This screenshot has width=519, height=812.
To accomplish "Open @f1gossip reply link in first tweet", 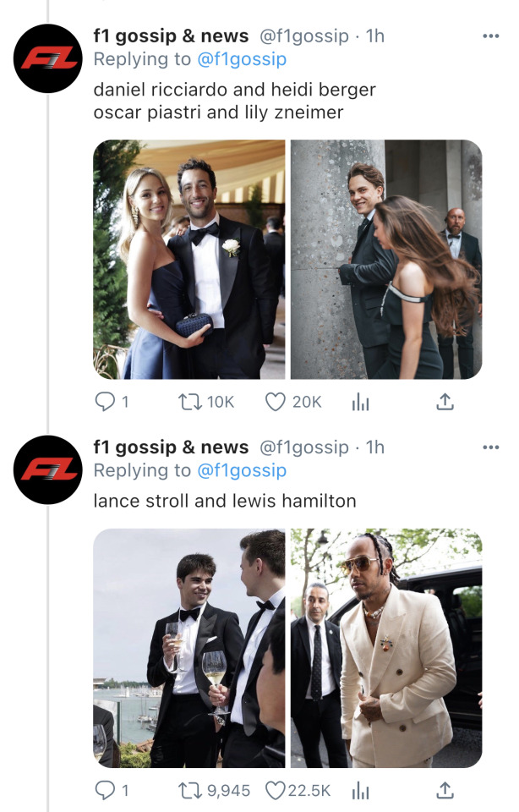I will click(x=241, y=59).
